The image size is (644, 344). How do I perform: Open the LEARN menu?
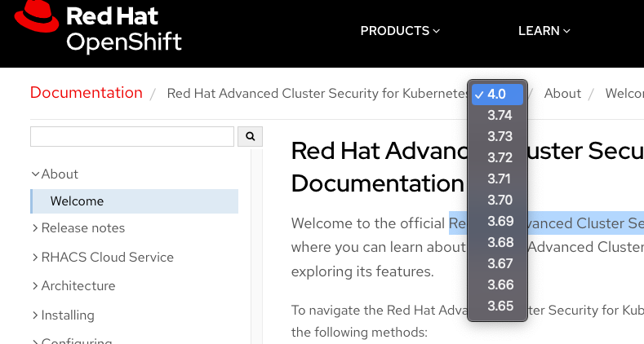click(x=544, y=31)
